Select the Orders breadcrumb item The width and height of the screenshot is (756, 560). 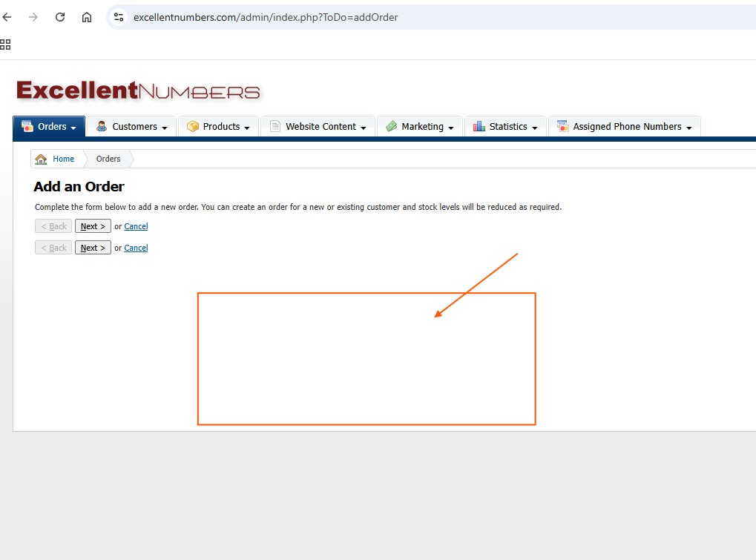[x=108, y=159]
